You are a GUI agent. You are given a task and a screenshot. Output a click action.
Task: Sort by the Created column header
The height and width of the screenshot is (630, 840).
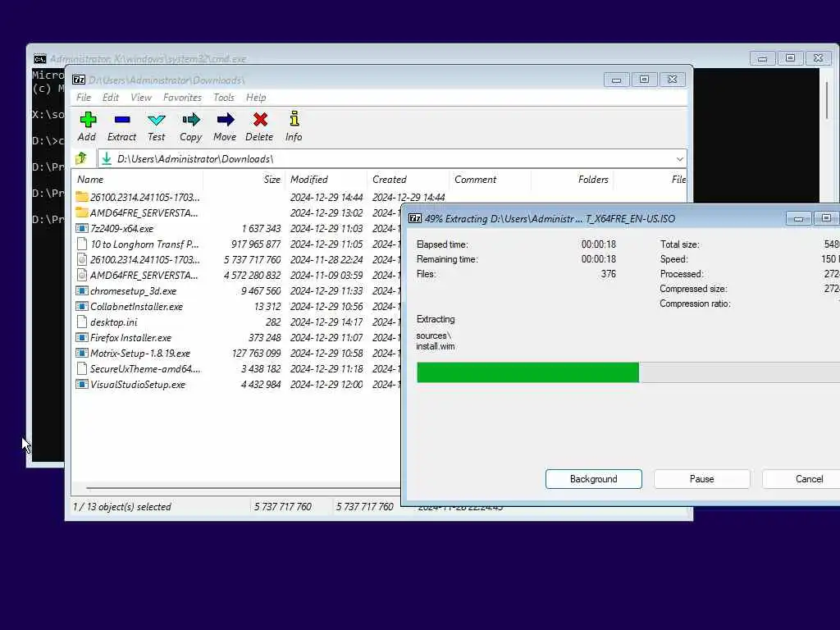pyautogui.click(x=408, y=180)
